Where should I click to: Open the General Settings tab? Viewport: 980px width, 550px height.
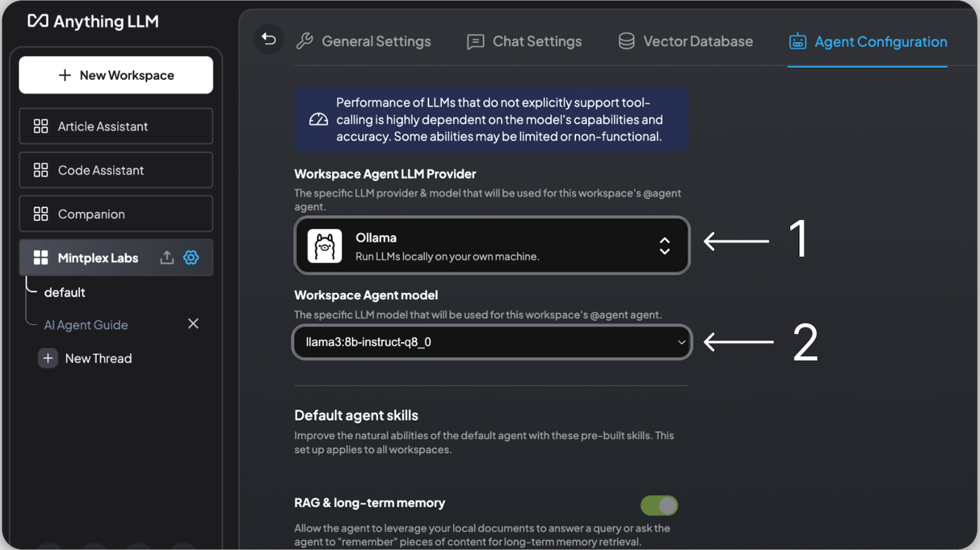[x=364, y=41]
